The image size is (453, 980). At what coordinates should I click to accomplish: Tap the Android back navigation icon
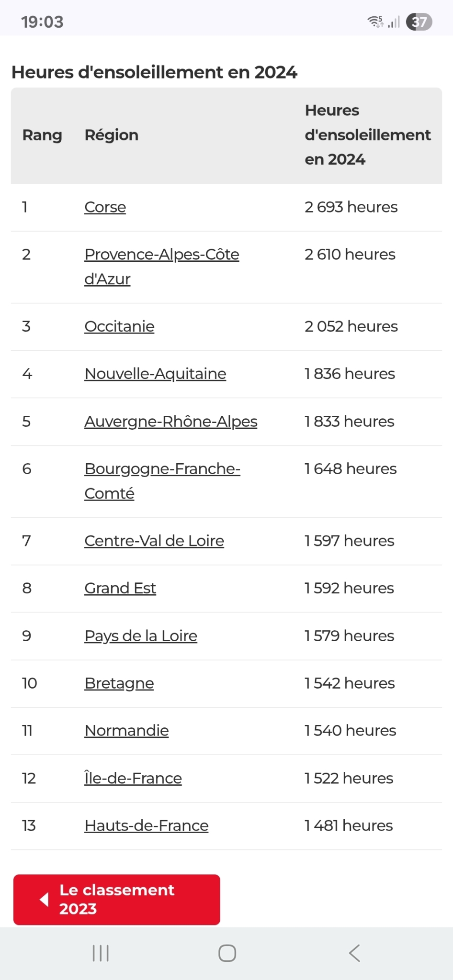point(354,953)
